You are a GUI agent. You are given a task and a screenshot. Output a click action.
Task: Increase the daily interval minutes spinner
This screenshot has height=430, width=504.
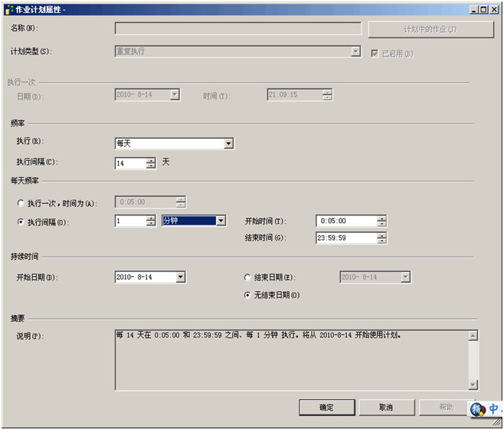(x=151, y=217)
